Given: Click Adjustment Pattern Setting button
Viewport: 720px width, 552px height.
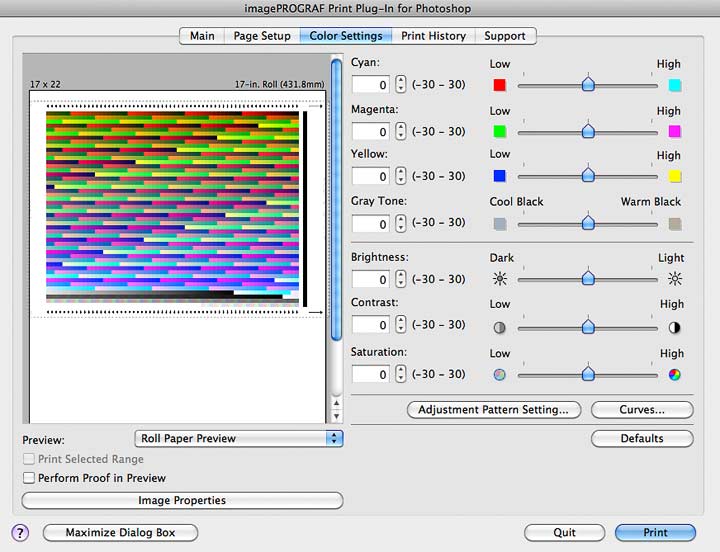Looking at the screenshot, I should (x=494, y=410).
